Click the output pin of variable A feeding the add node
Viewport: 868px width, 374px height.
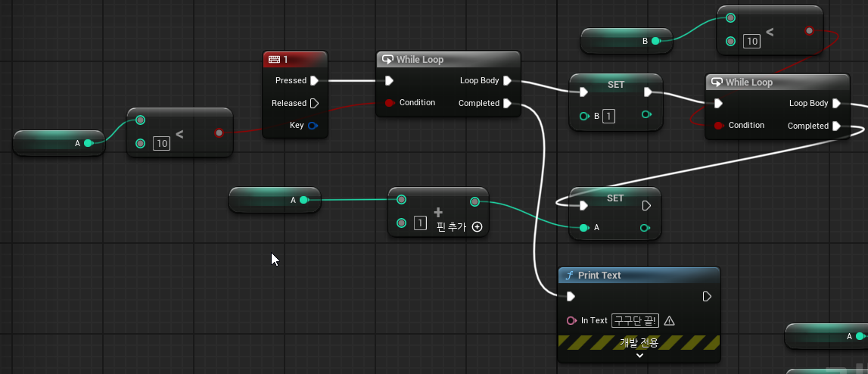coord(303,200)
